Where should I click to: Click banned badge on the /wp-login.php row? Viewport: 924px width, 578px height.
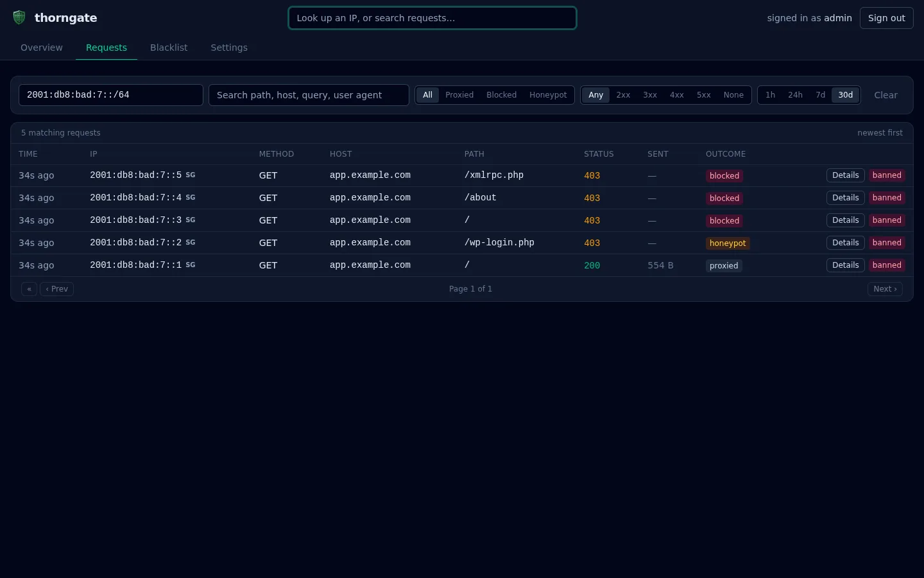(x=887, y=243)
